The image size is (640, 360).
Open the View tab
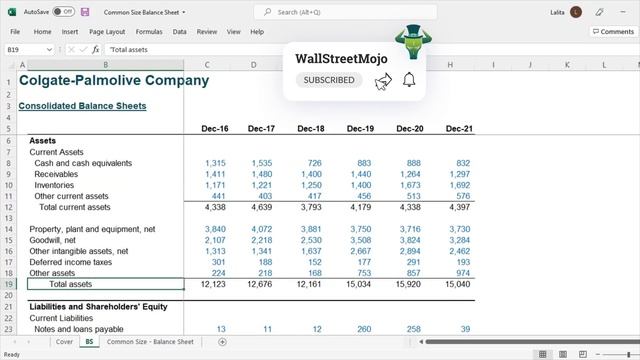pyautogui.click(x=233, y=31)
